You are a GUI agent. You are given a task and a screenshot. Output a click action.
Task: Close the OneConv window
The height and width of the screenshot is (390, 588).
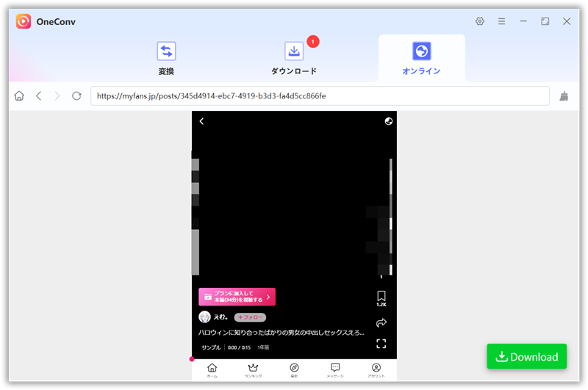[x=567, y=21]
